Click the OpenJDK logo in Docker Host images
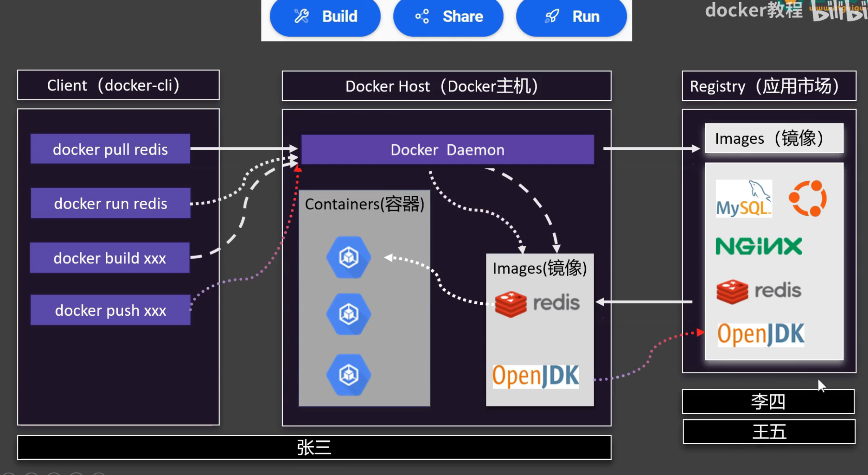 tap(535, 376)
